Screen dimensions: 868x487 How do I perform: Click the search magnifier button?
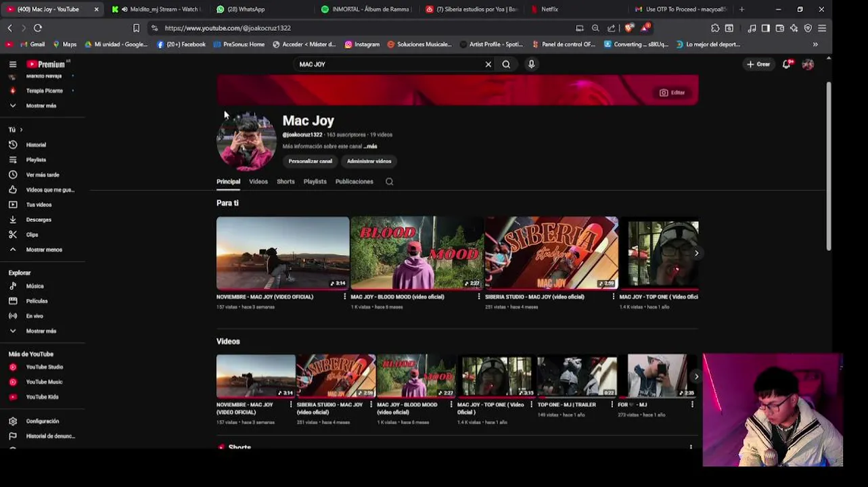coord(506,64)
